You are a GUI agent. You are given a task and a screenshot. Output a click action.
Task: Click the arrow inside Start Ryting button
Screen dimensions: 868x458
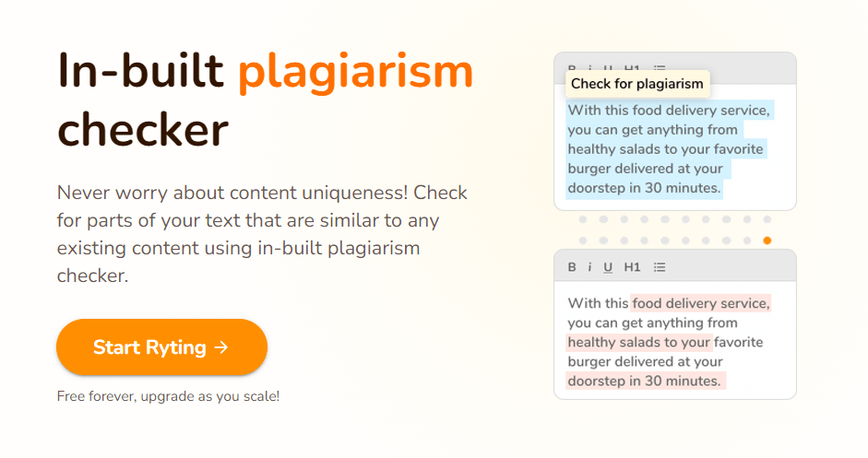[x=220, y=347]
